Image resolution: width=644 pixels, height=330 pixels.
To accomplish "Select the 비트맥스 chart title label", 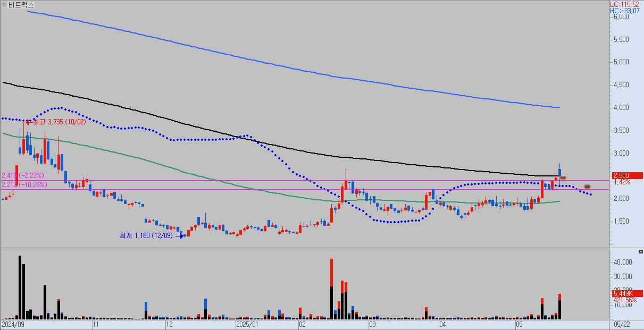I will [21, 4].
